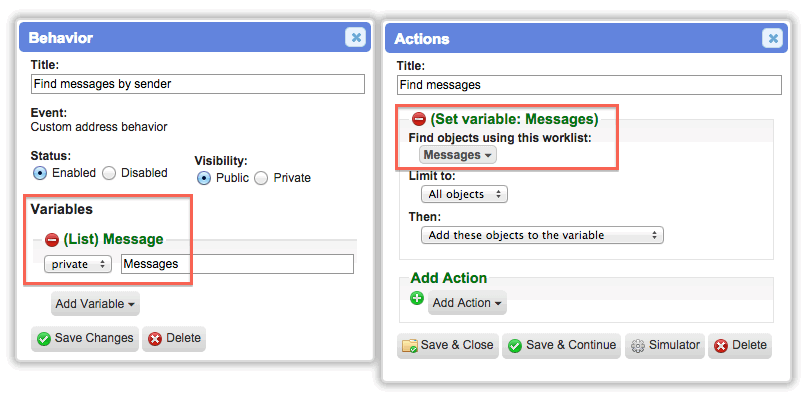Screen dimensions: 806x405
Task: Click into the Find messages by sender title field
Action: 198,84
